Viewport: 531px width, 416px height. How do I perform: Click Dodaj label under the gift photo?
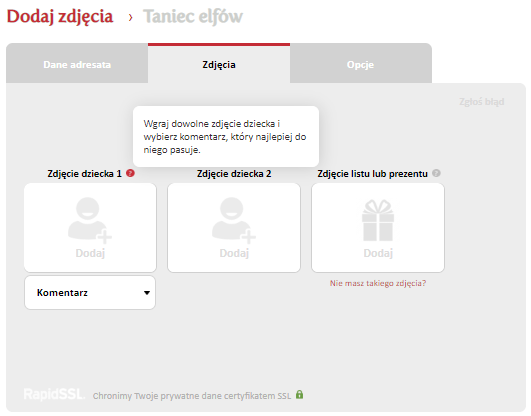(378, 253)
